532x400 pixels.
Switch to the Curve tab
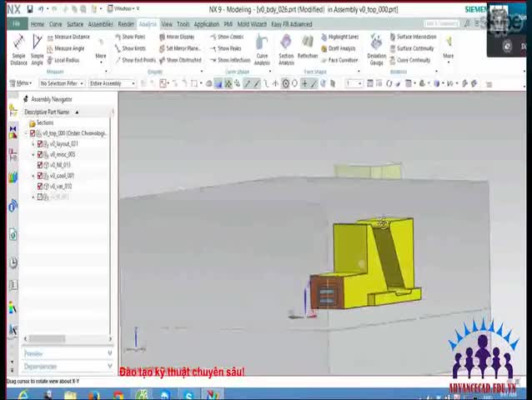pyautogui.click(x=55, y=24)
